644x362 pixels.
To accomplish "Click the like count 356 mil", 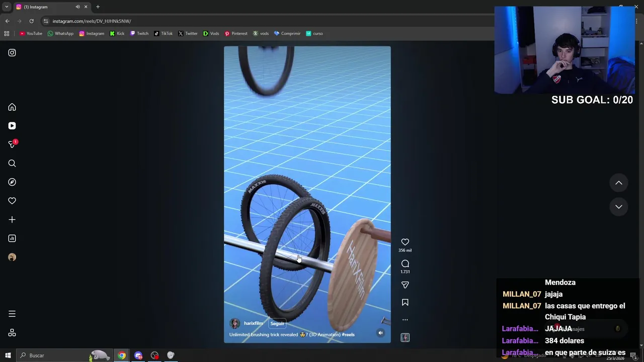I will tap(405, 250).
